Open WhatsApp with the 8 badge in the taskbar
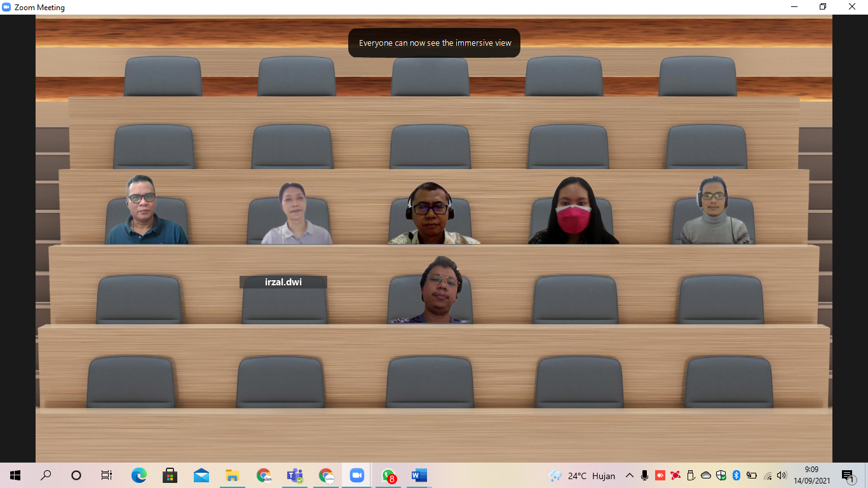 click(x=388, y=475)
